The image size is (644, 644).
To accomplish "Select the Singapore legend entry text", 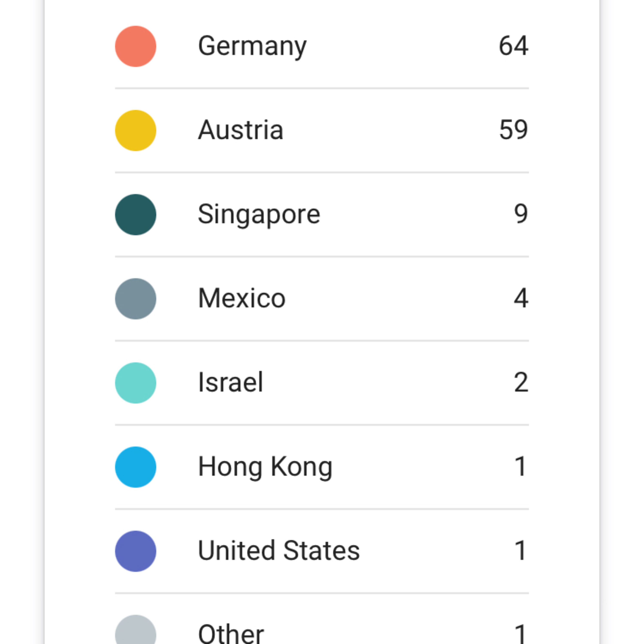I will [259, 215].
